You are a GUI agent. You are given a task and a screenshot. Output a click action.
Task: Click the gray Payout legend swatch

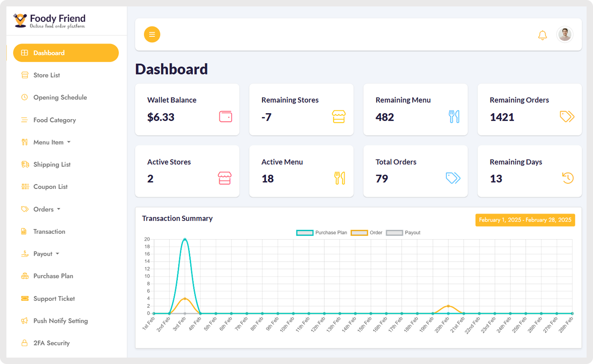pyautogui.click(x=394, y=233)
